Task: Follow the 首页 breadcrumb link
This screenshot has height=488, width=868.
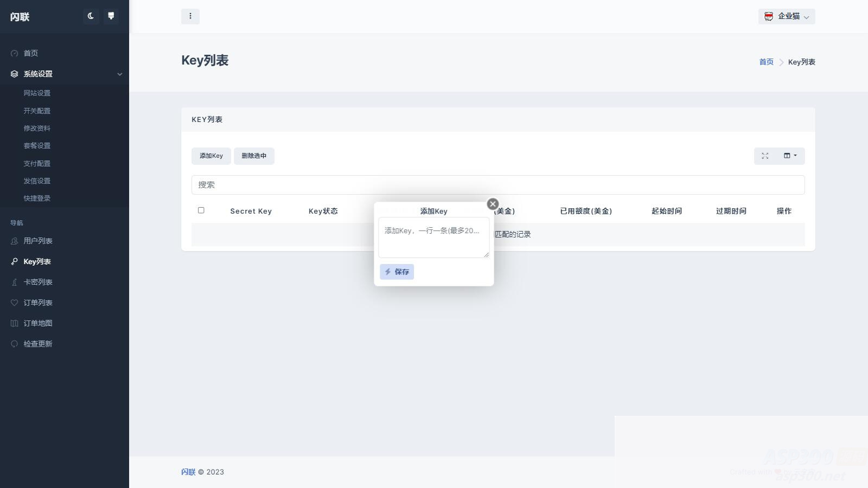Action: (x=766, y=62)
